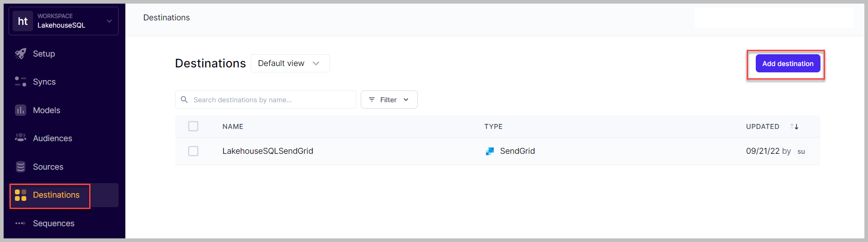Expand the Filter dropdown
Image resolution: width=868 pixels, height=242 pixels.
389,100
